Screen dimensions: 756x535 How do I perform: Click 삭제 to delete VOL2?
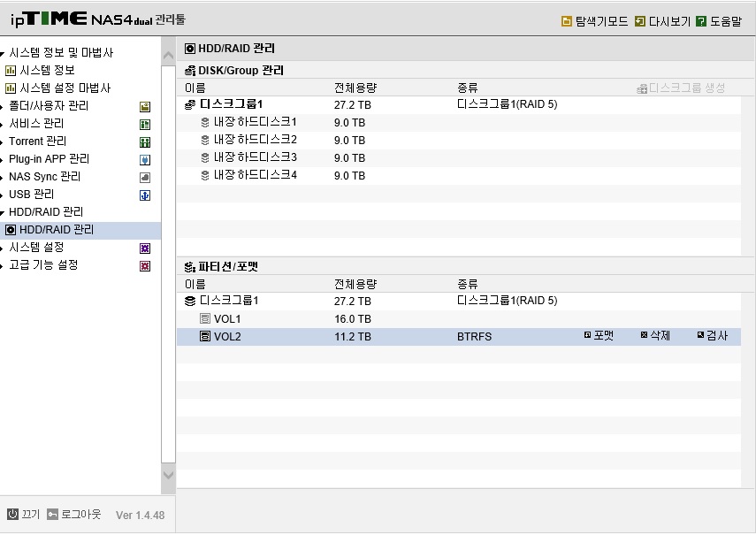click(x=655, y=335)
